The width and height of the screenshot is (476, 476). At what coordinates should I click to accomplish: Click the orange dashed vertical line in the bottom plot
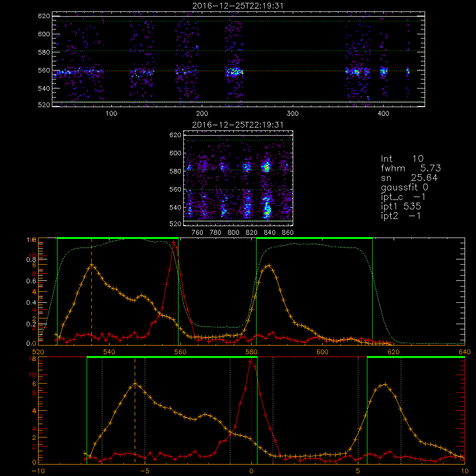click(x=135, y=410)
